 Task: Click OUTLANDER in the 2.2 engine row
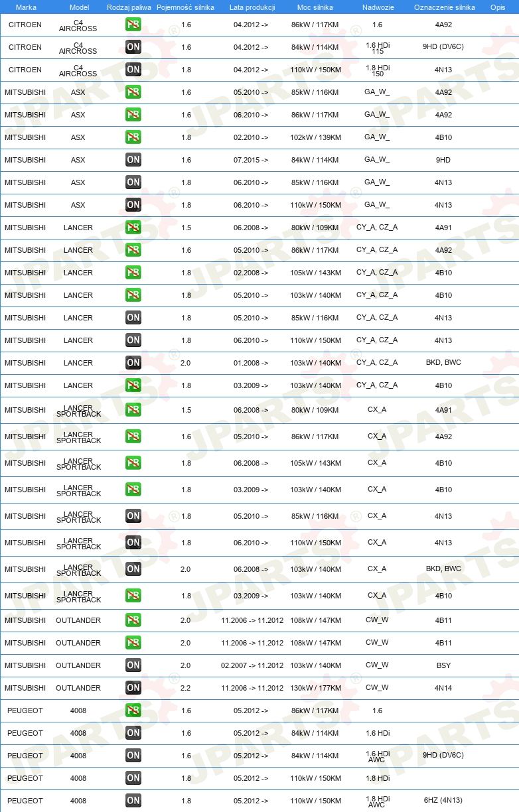click(78, 688)
